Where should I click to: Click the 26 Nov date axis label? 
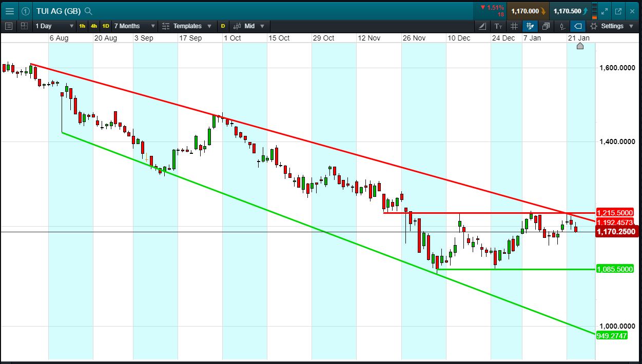coord(414,38)
